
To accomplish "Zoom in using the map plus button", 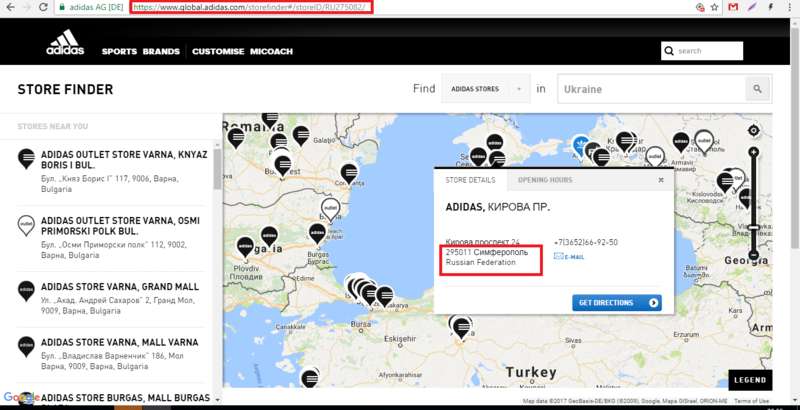I will (x=754, y=152).
